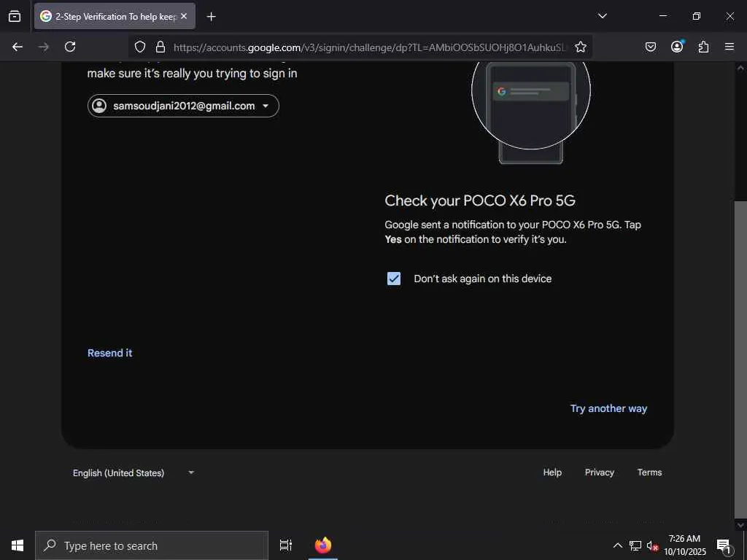Click the forward navigation arrow
This screenshot has width=747, height=560.
[x=44, y=47]
